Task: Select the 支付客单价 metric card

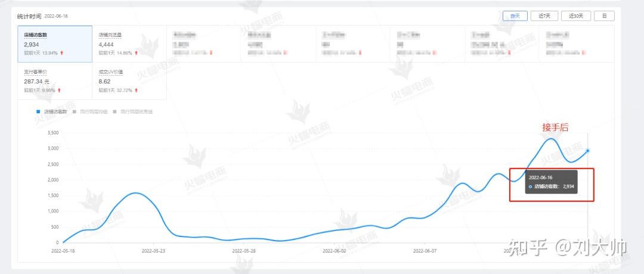Action: (55, 80)
